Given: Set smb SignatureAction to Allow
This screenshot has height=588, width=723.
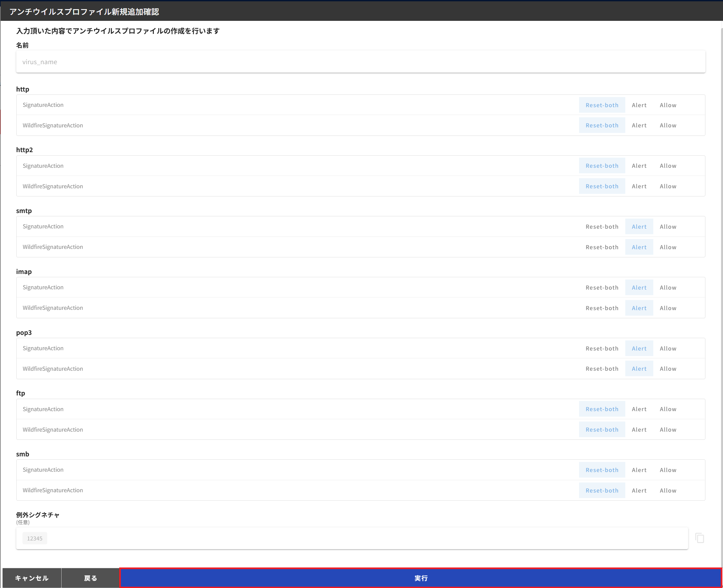Looking at the screenshot, I should pos(667,470).
